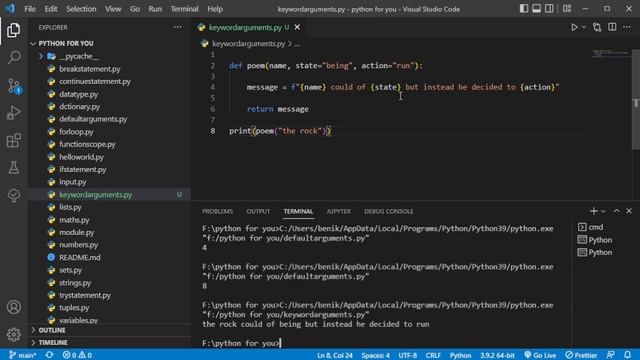Expand the OUTLINE section
The width and height of the screenshot is (640, 360).
click(x=52, y=330)
